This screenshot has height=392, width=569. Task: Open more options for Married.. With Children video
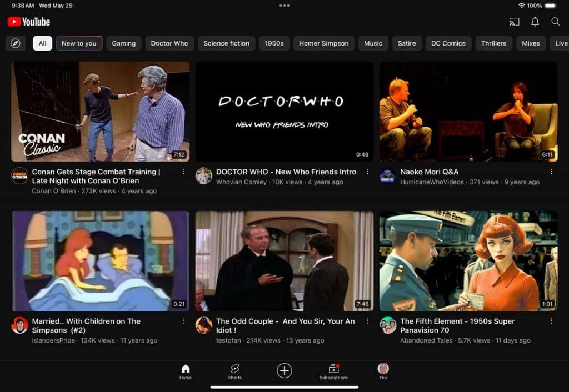pos(183,321)
